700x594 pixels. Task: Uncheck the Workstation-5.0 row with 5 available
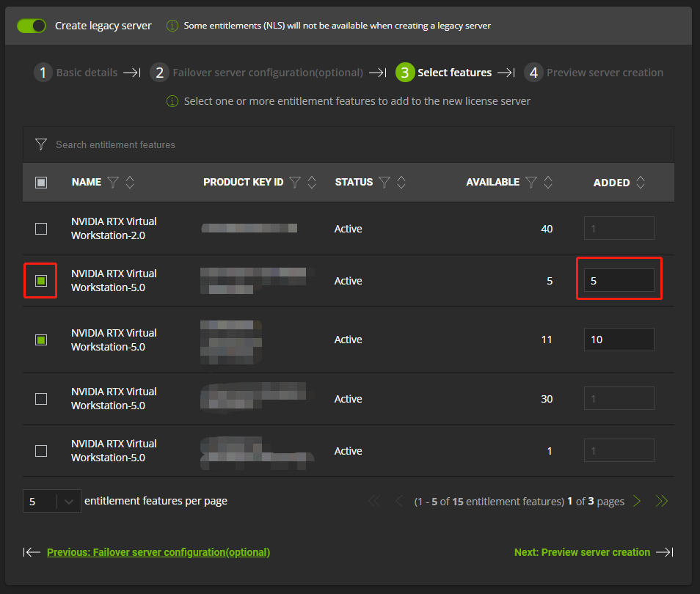(x=41, y=281)
